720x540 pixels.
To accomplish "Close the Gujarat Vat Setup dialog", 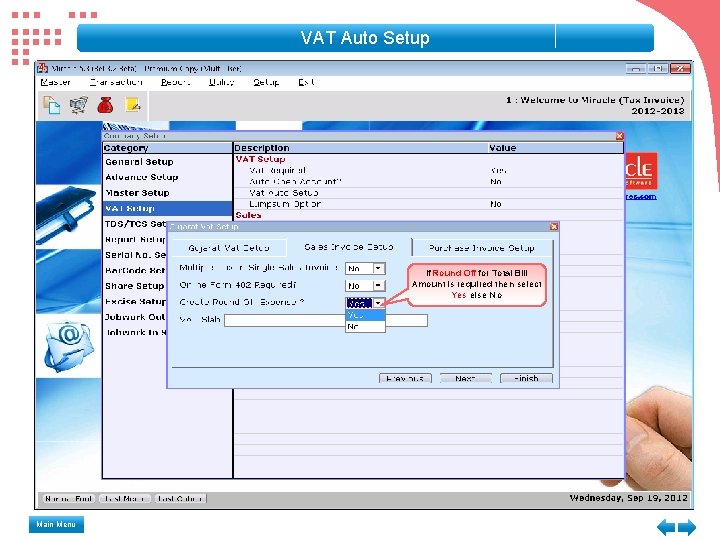I will (x=554, y=226).
